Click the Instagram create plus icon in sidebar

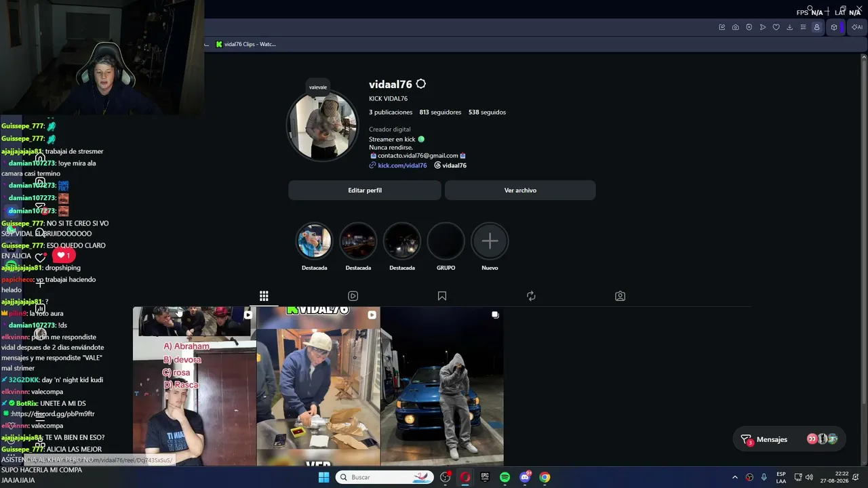coord(40,283)
